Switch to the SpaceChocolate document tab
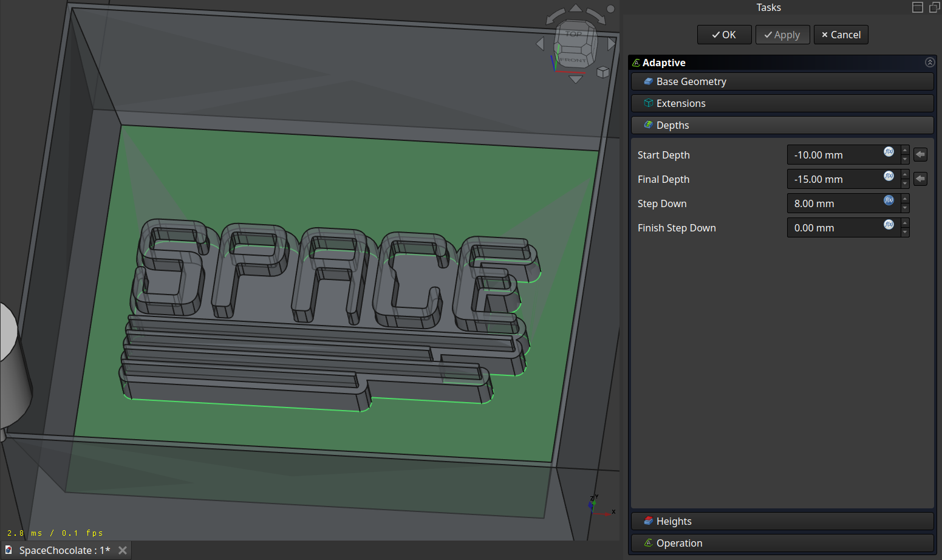Screen dimensions: 942x560 click(x=64, y=550)
